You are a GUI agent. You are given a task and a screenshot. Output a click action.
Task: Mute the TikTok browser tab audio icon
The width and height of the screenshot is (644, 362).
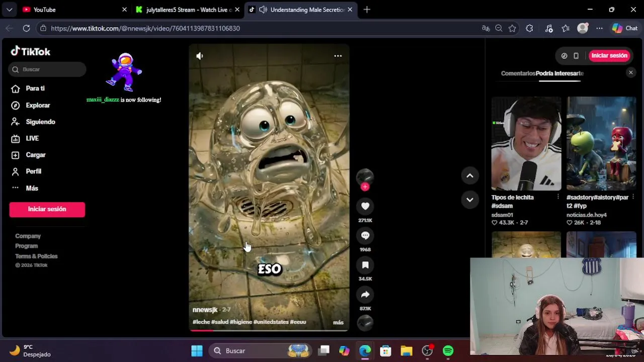point(263,10)
